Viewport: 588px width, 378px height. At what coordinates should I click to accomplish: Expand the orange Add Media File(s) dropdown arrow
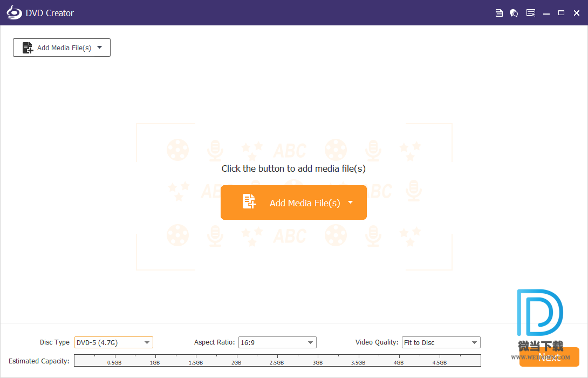pos(351,202)
